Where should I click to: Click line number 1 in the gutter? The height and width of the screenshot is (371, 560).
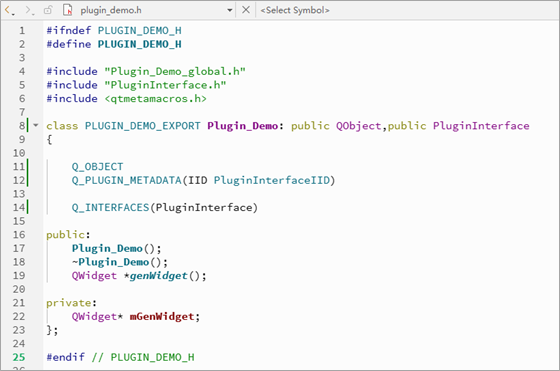point(22,30)
